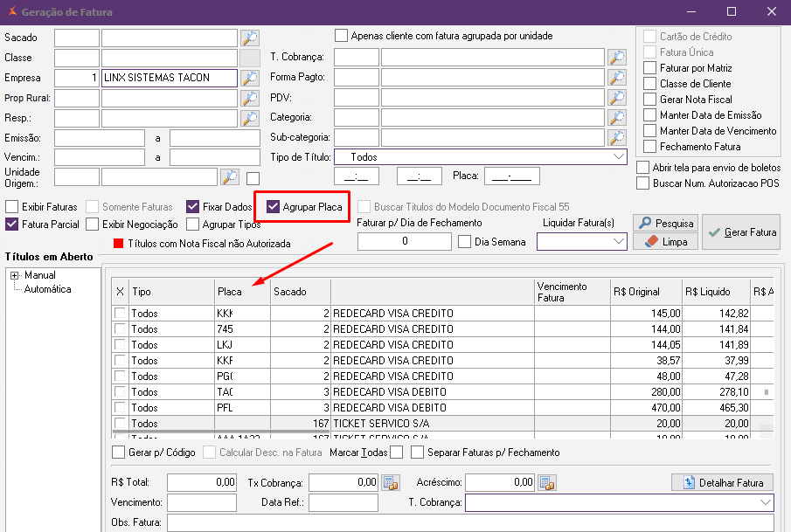Sort by Placa column header
Screen dimensions: 791x532
click(243, 292)
